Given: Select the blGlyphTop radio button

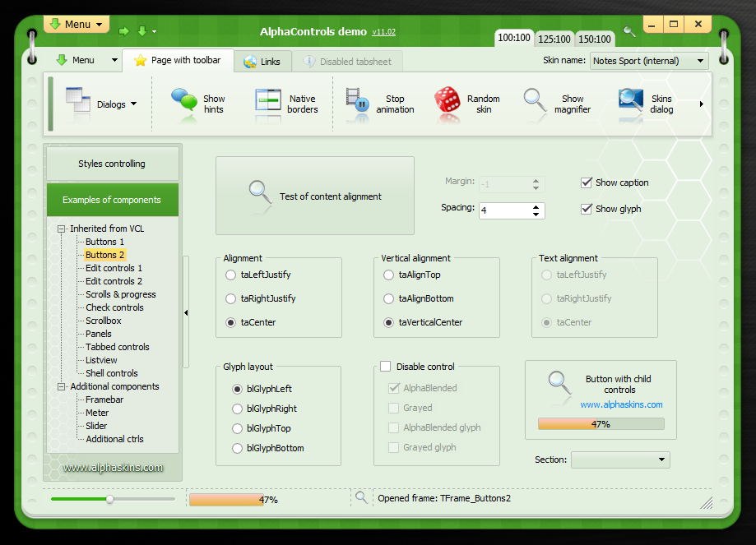Looking at the screenshot, I should (237, 428).
